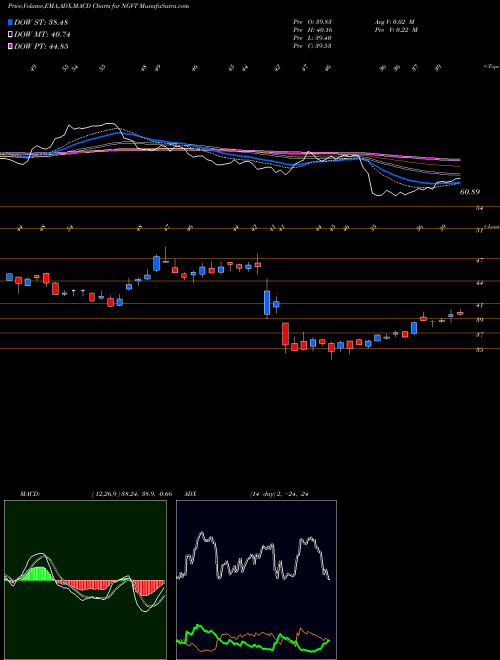
Task: Click the magenta DOW PT legend swatch
Action: (10, 46)
